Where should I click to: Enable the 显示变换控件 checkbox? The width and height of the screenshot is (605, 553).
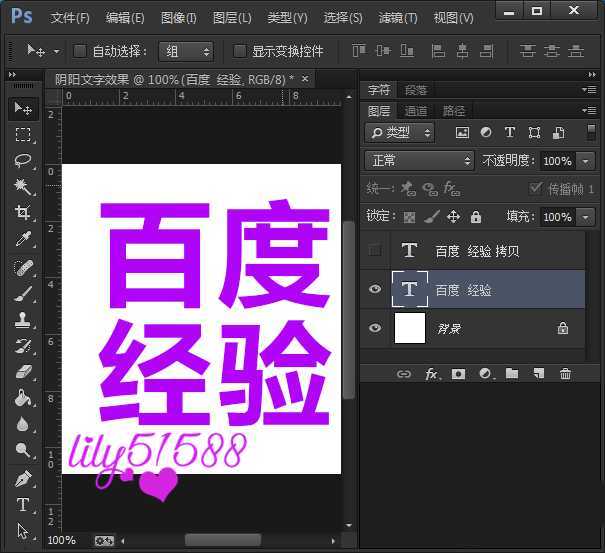tap(240, 51)
